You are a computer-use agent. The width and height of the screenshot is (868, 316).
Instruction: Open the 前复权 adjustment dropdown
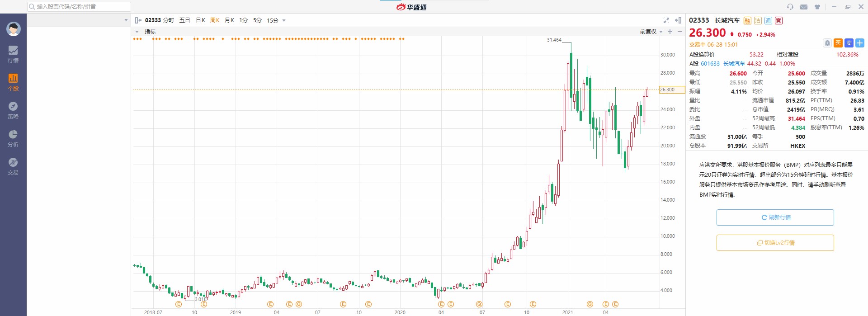click(x=651, y=32)
